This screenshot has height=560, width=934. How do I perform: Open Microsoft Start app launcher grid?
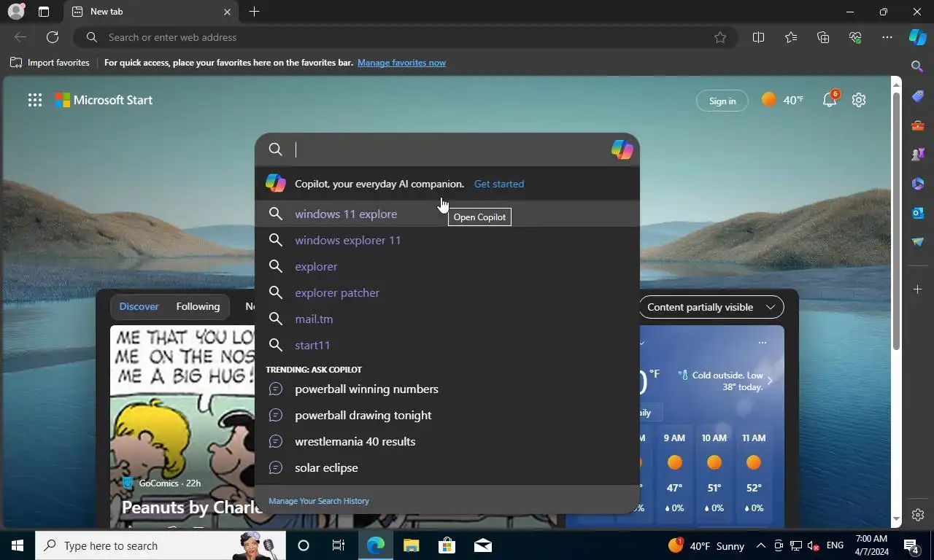(x=35, y=101)
